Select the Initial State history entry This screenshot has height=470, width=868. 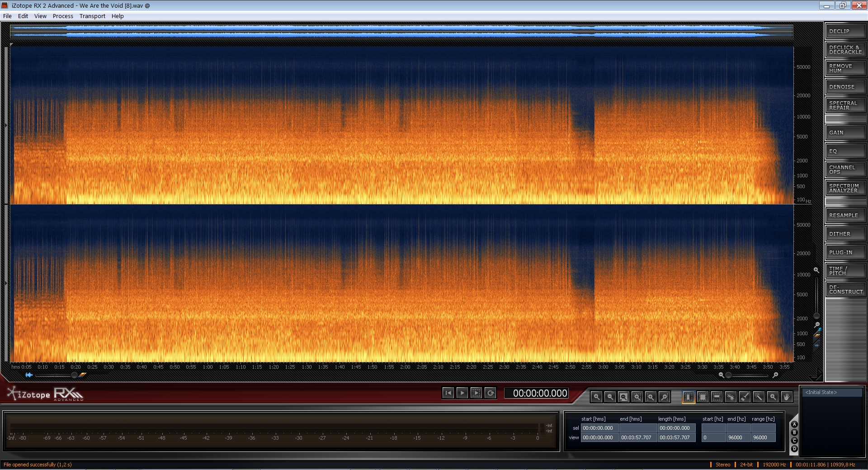(832, 392)
